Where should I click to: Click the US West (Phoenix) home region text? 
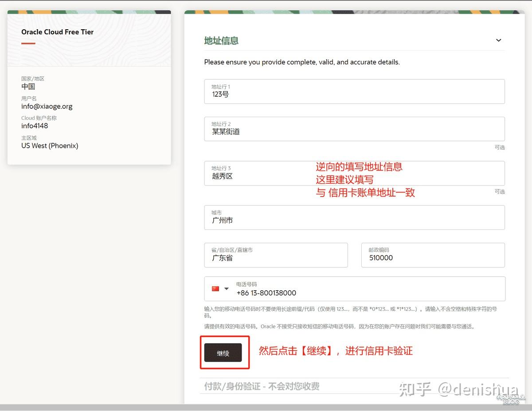(x=50, y=146)
